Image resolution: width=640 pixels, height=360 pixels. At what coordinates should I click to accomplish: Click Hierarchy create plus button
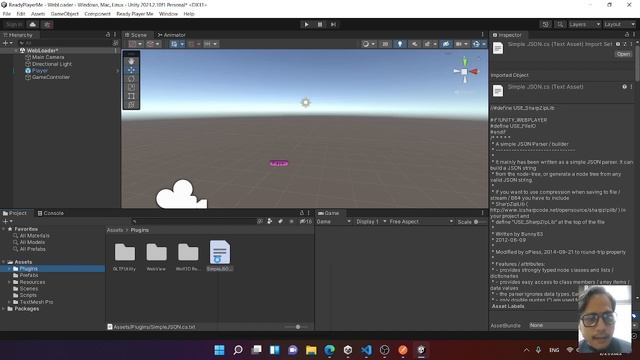pyautogui.click(x=7, y=43)
